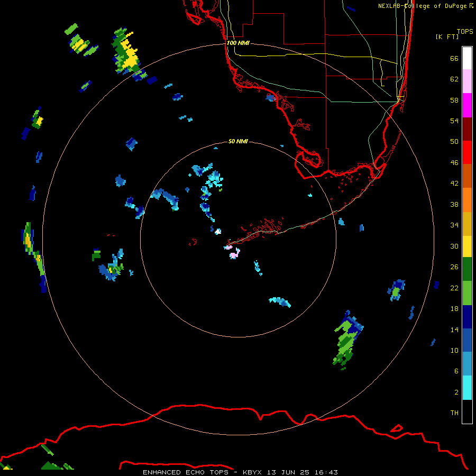Click the 30 legend value
The height and width of the screenshot is (476, 476).
coord(454,246)
